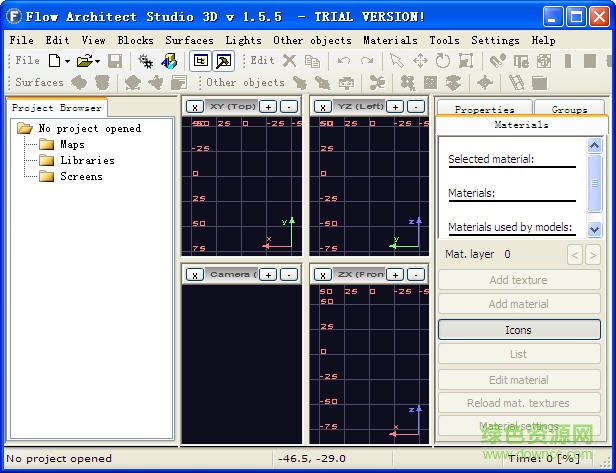Click the Undo arrow icon

344,61
